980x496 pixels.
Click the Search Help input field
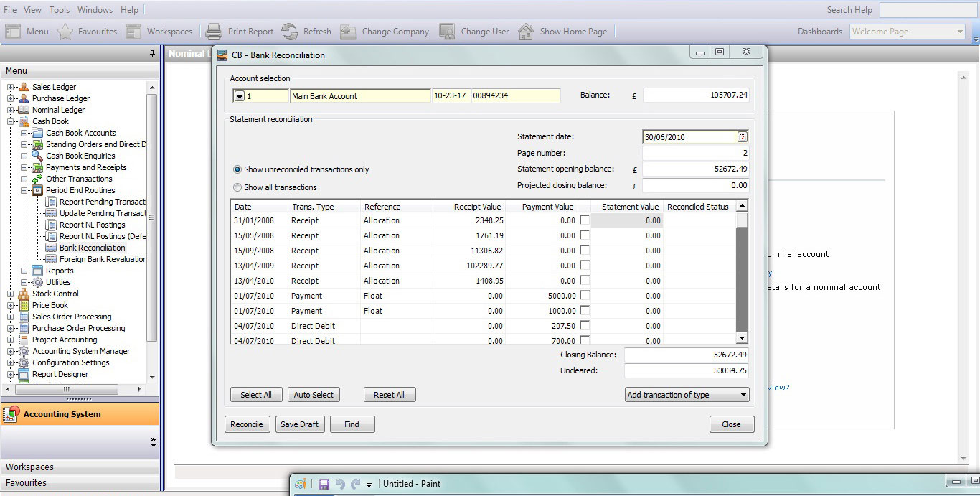[x=928, y=10]
